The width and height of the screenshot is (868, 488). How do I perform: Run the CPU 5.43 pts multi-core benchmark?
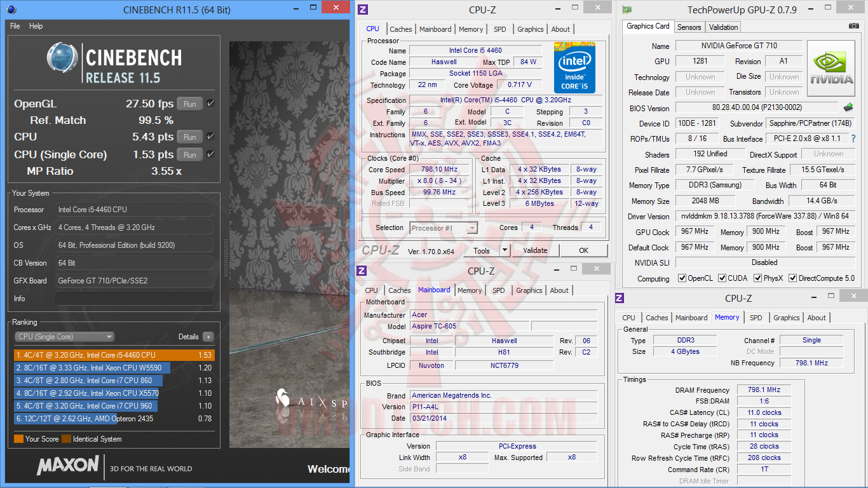click(x=190, y=137)
